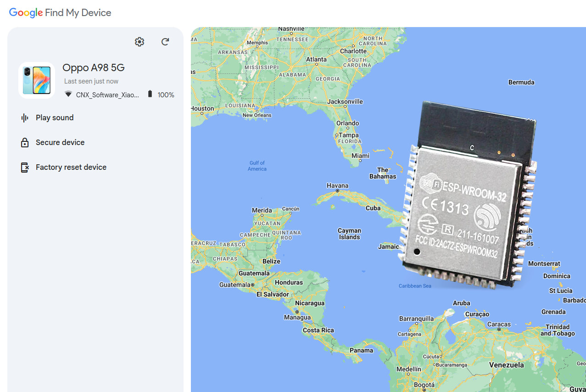Select the Play sound speaker icon
The height and width of the screenshot is (392, 586).
coord(24,118)
